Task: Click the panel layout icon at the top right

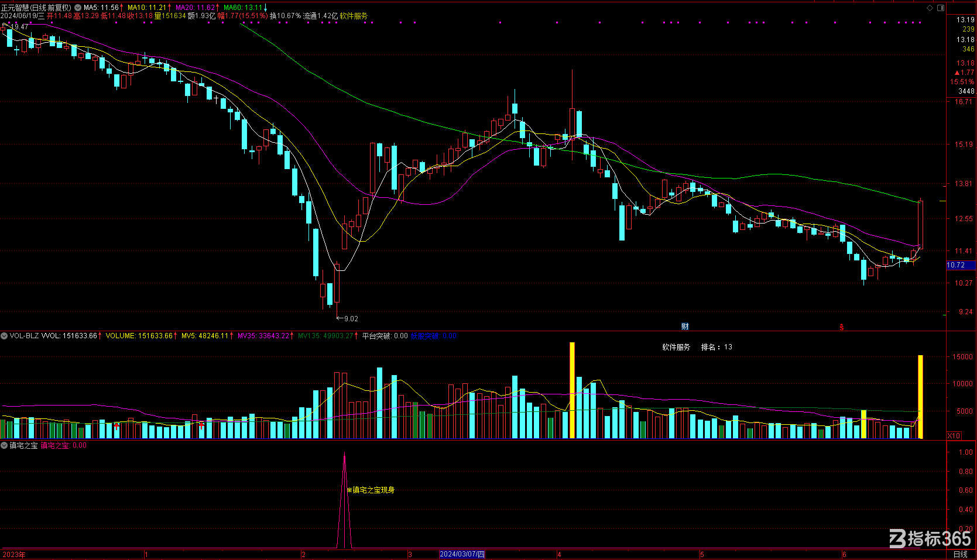Action: [x=941, y=8]
